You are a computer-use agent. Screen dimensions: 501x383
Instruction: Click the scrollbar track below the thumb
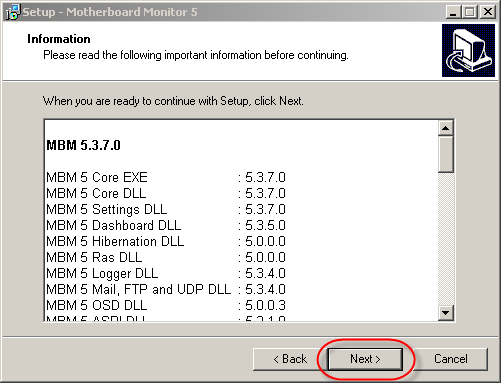click(x=446, y=239)
